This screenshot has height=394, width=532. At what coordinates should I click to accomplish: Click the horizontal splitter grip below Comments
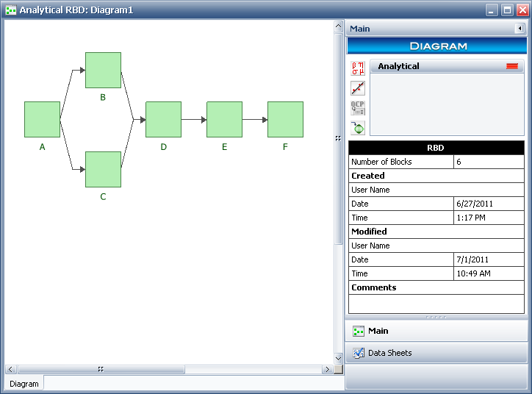(x=436, y=317)
